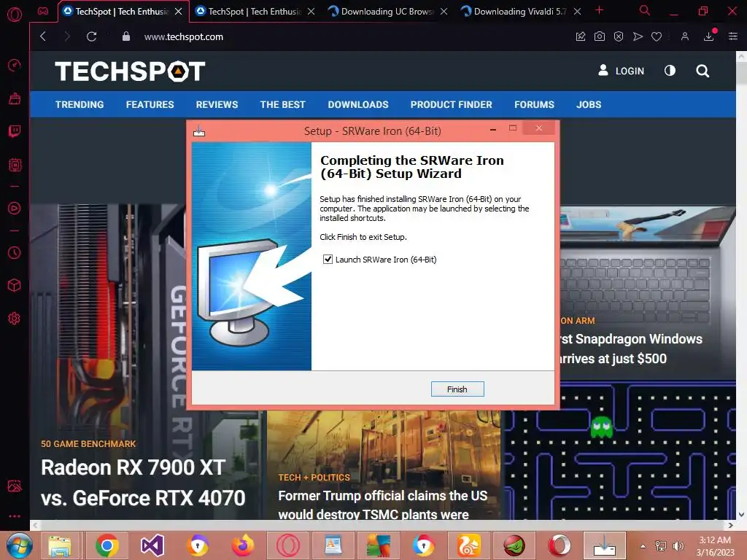Viewport: 747px width, 560px height.
Task: Uncheck Launch SRWare Iron (64-Bit) checkbox
Action: pyautogui.click(x=328, y=260)
